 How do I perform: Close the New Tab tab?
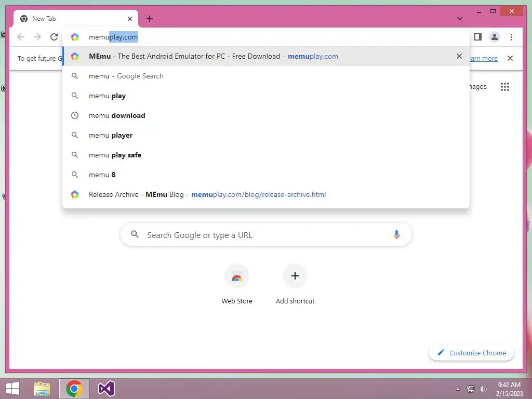(x=129, y=19)
